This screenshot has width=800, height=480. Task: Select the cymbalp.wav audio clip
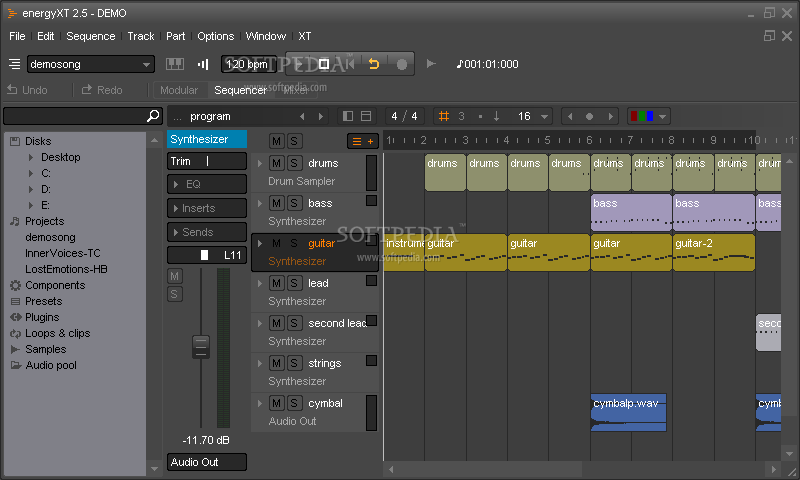pyautogui.click(x=629, y=412)
